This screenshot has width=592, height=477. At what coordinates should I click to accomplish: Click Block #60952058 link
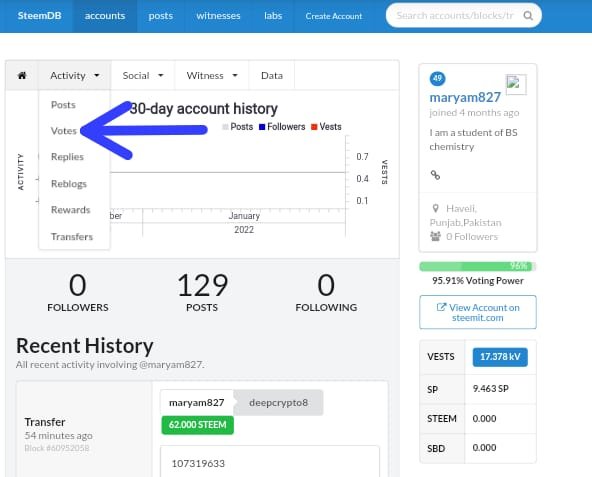57,448
